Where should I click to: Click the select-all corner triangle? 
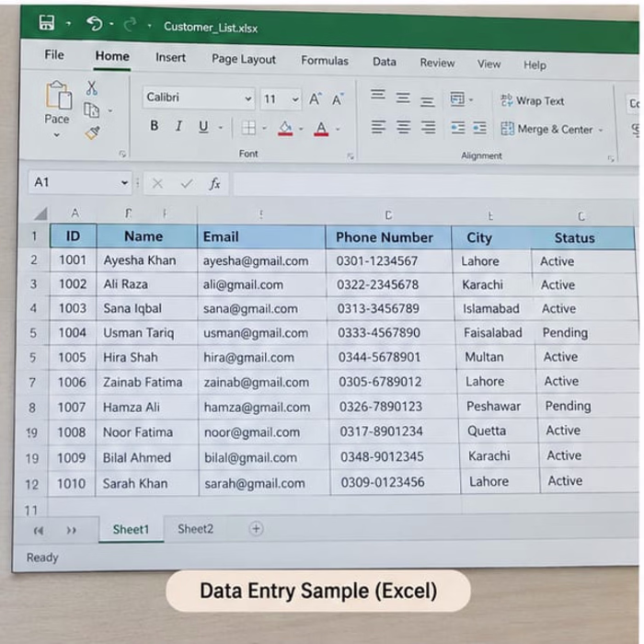(x=40, y=214)
